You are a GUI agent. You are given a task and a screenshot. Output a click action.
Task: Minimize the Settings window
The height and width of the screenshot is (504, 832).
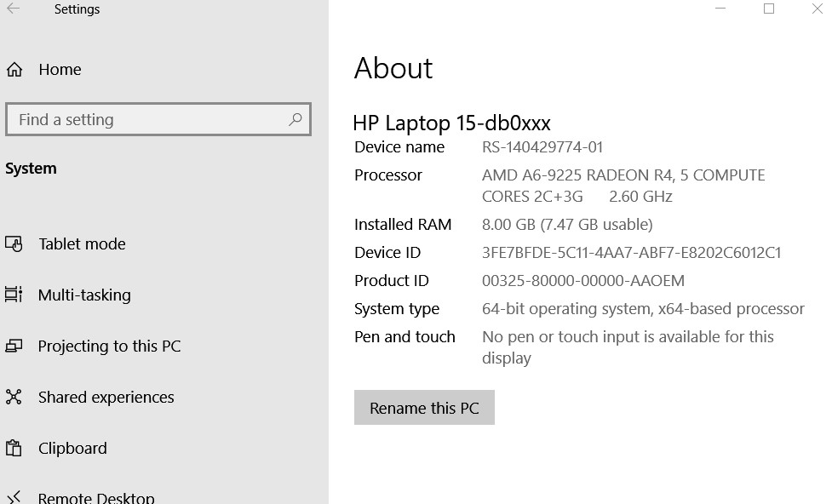[720, 9]
